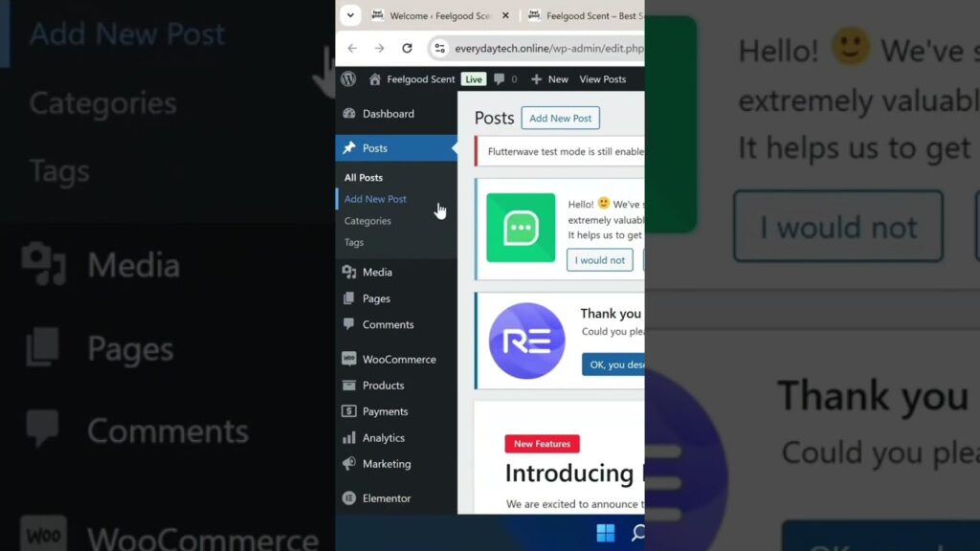The image size is (980, 551).
Task: Click the browser address bar
Action: point(546,48)
